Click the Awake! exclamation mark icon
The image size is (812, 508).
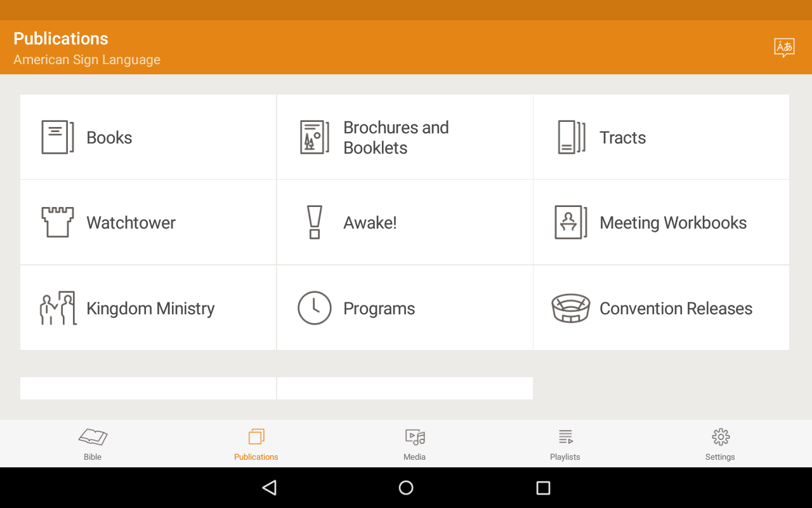(x=315, y=222)
